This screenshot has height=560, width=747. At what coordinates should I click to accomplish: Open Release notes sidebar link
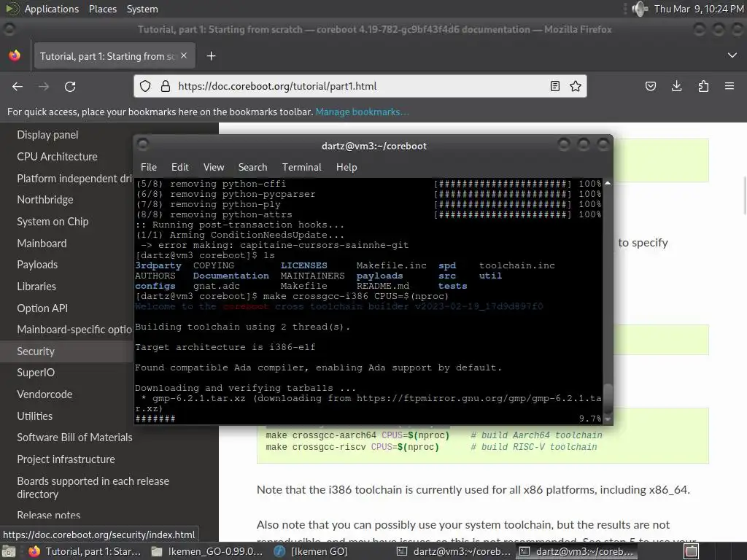(x=49, y=515)
